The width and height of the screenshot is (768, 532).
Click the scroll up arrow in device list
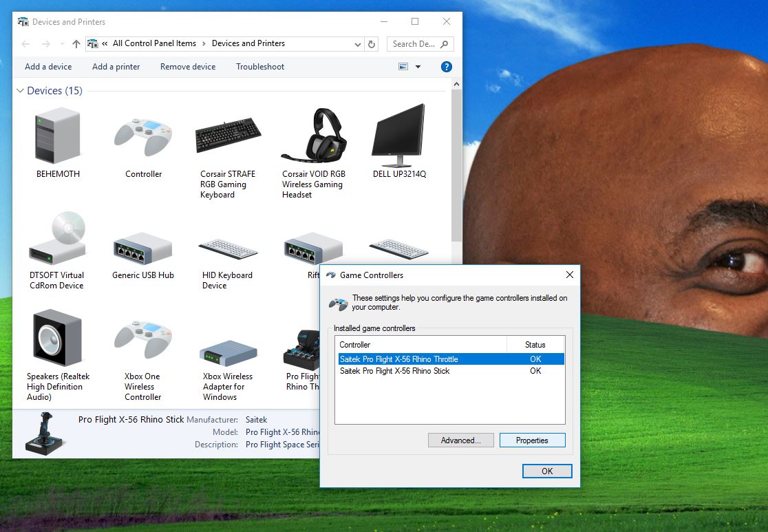point(456,84)
